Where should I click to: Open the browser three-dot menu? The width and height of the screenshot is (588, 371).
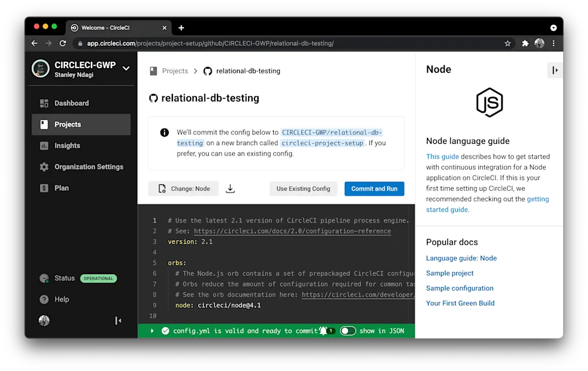pos(552,43)
